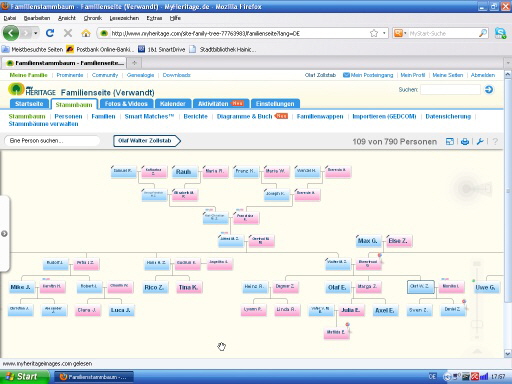512x384 pixels.
Task: Reload the page with the refresh icon
Action: click(50, 33)
